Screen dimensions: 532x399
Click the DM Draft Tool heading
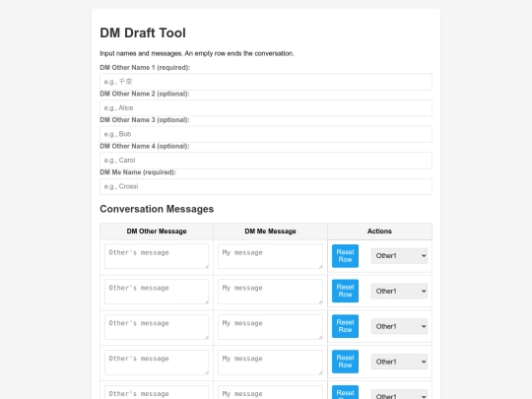pos(143,33)
